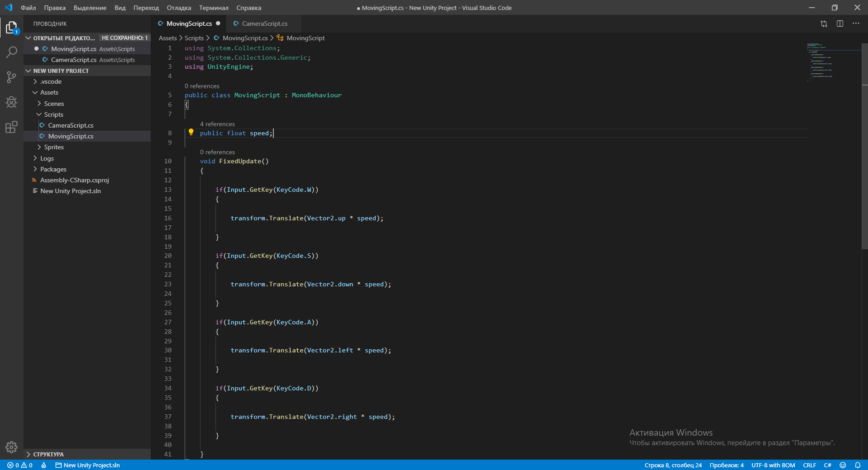Viewport: 868px width, 470px height.
Task: Click the code minimap preview
Action: coord(834,63)
